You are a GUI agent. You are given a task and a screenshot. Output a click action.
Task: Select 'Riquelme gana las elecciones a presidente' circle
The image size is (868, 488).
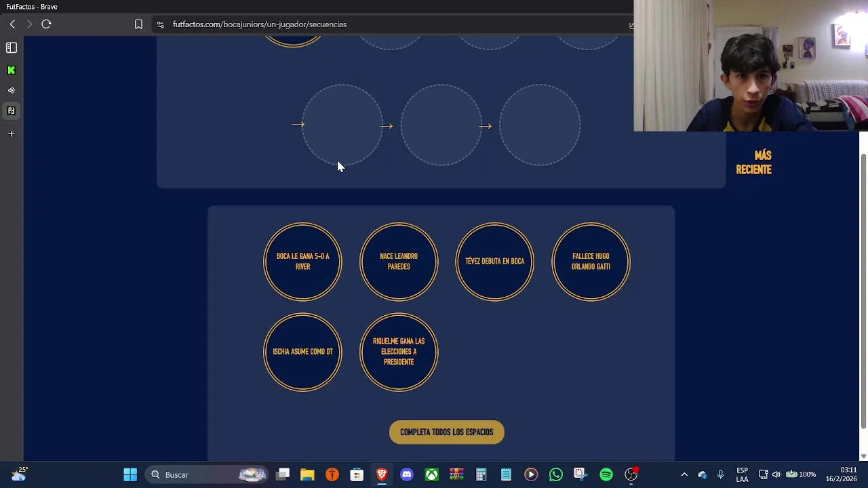(399, 352)
